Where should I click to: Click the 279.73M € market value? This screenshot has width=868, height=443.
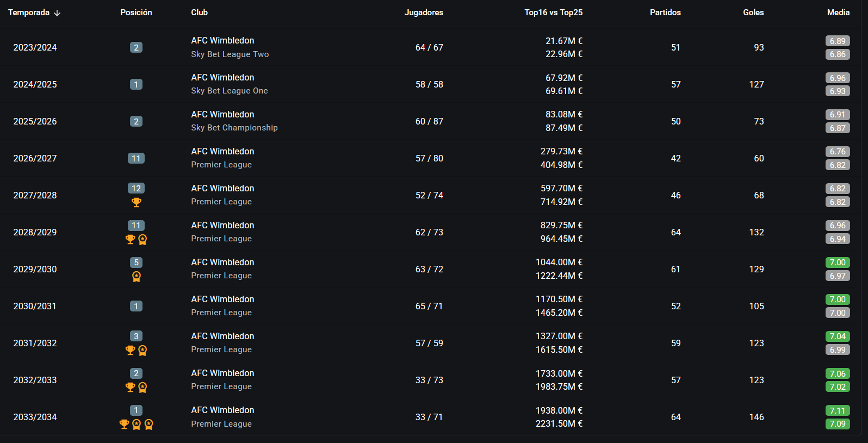tap(561, 152)
